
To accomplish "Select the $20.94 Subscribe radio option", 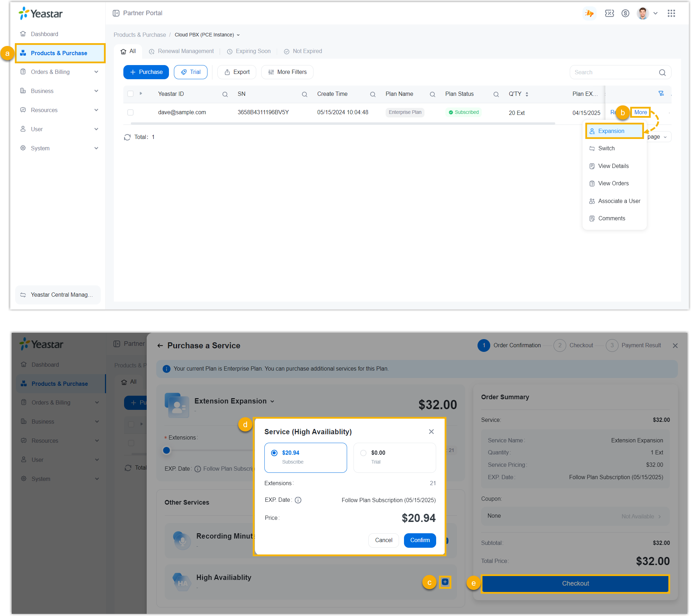I will point(274,453).
